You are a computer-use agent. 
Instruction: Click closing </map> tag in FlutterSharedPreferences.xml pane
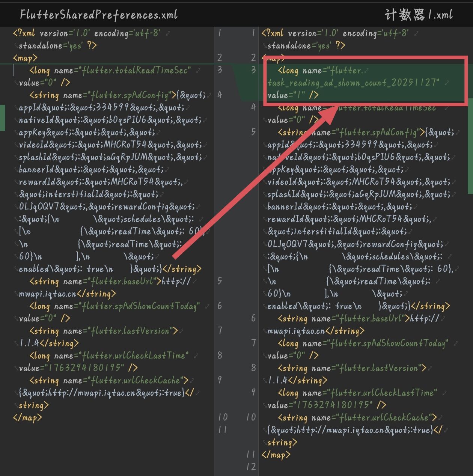pos(27,417)
